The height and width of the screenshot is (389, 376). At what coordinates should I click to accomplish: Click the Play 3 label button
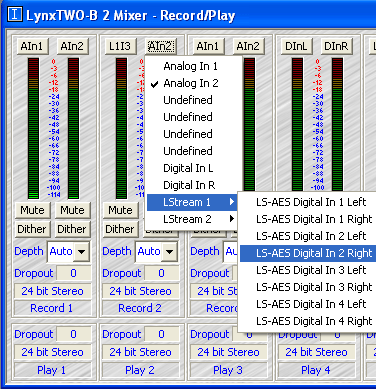228,370
